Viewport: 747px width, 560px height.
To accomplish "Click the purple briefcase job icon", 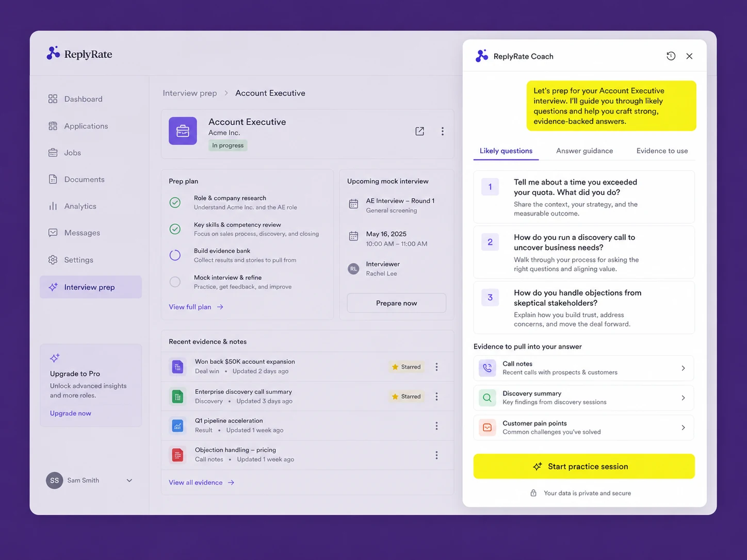I will [x=183, y=131].
